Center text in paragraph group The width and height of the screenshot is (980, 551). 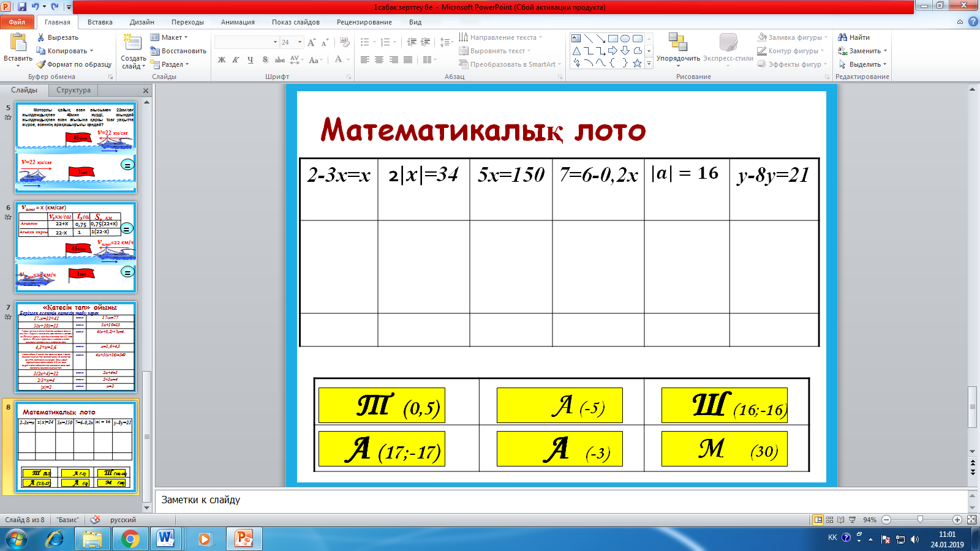379,59
